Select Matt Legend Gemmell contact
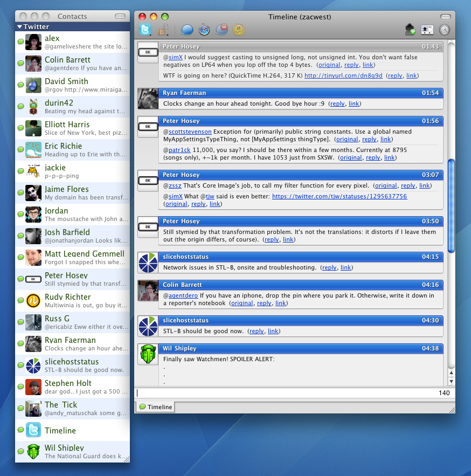Viewport: 471px width, 476px height. pyautogui.click(x=73, y=258)
